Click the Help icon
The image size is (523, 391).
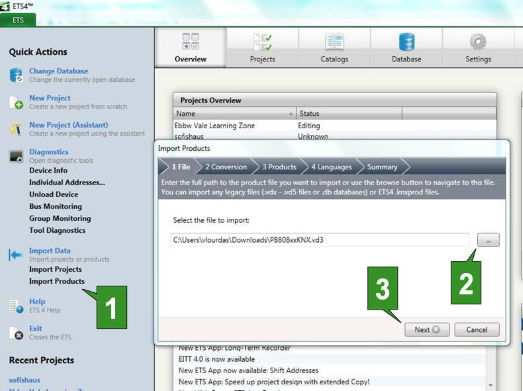(16, 306)
